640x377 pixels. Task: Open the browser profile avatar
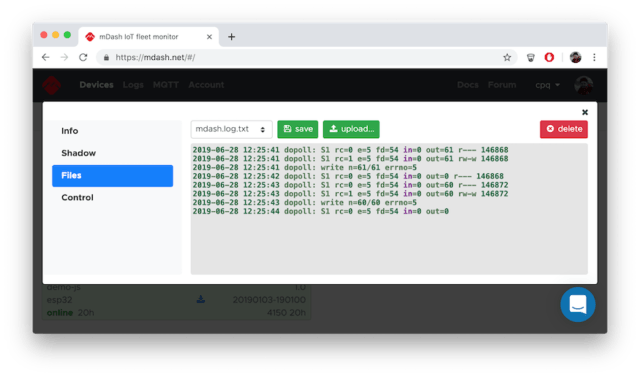click(x=576, y=58)
